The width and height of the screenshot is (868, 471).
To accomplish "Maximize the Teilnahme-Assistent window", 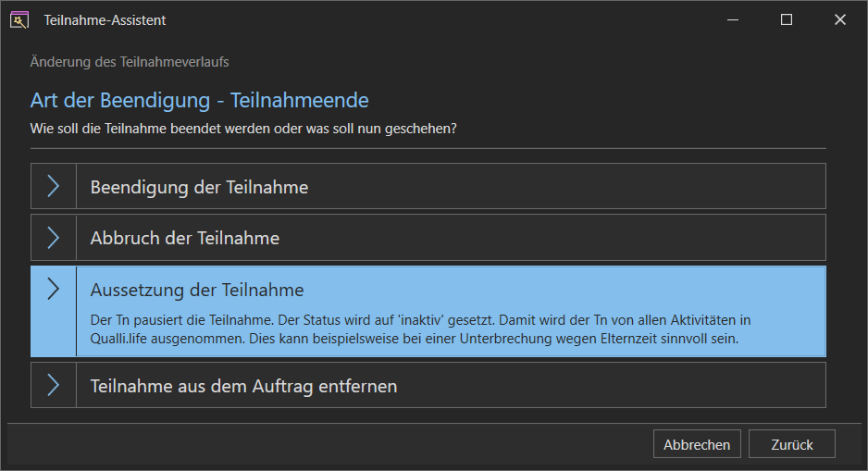I will click(x=786, y=20).
